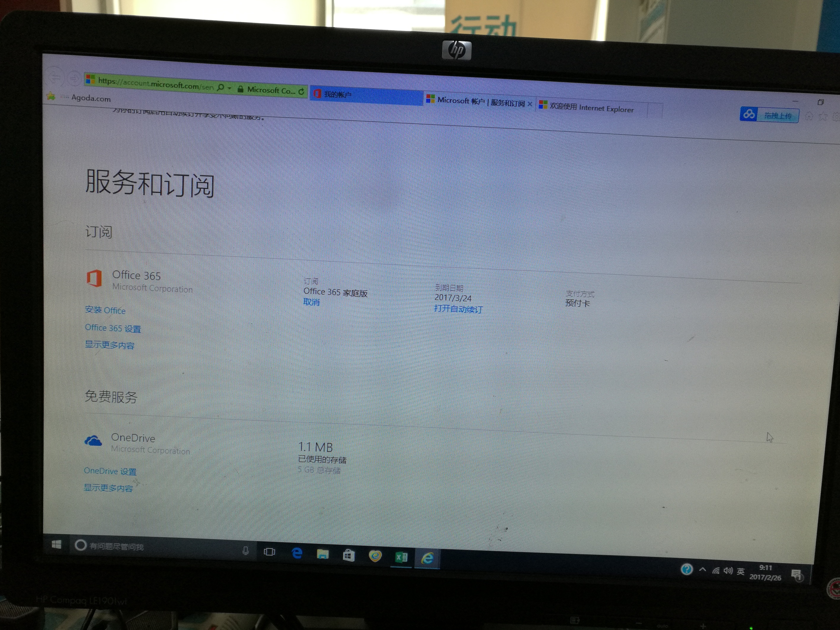Open the OneDrive 设置 link

(110, 471)
